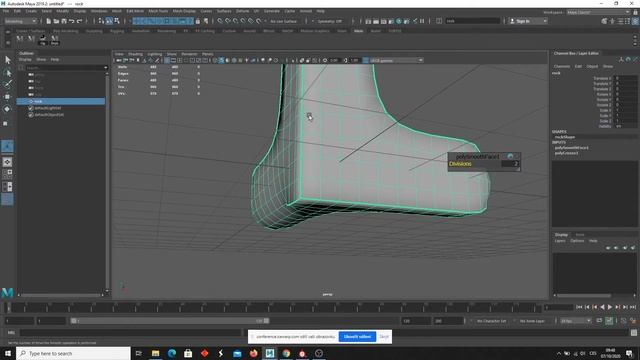Play the timeline backwards
The image size is (640, 360).
[602, 307]
